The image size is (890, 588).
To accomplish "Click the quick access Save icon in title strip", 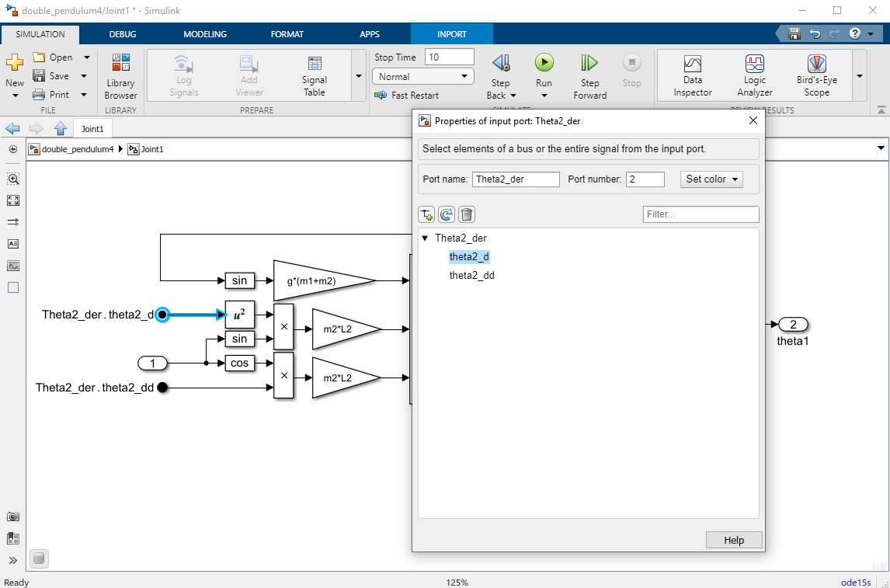I will [794, 34].
